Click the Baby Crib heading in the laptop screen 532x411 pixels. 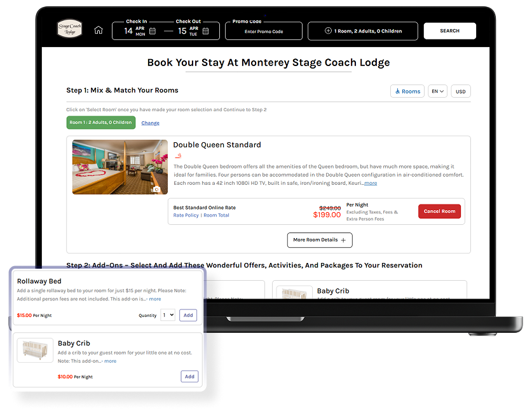coord(333,291)
